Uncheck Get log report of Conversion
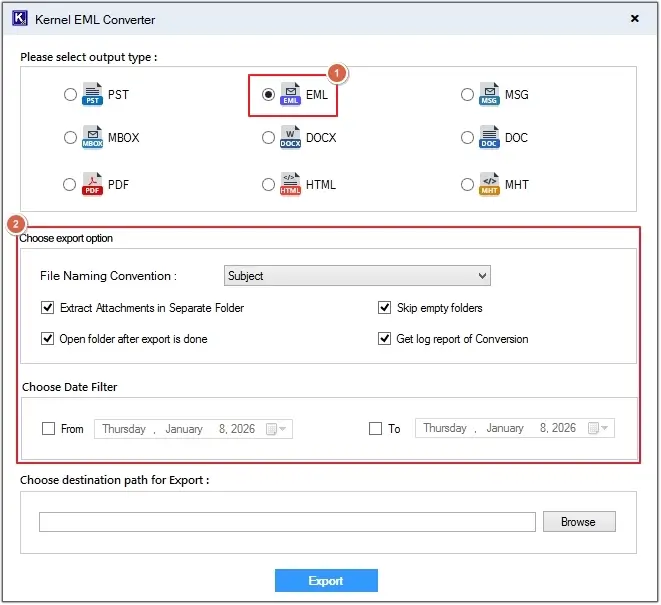 [384, 339]
